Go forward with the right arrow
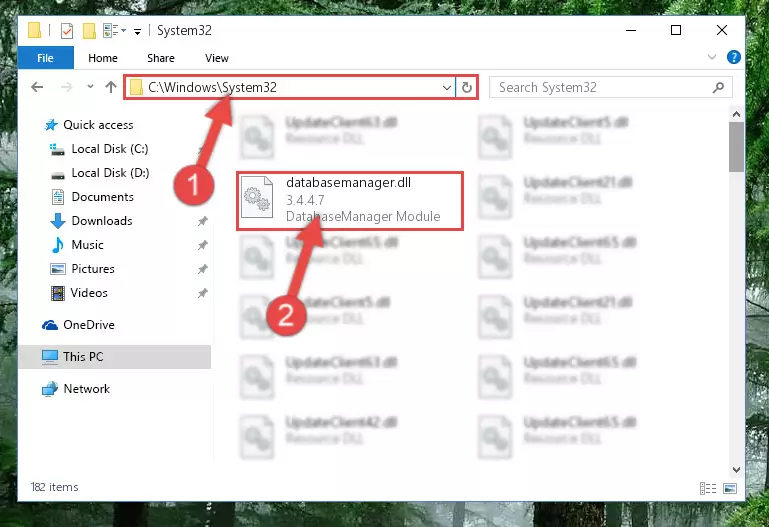The height and width of the screenshot is (527, 769). 66,87
